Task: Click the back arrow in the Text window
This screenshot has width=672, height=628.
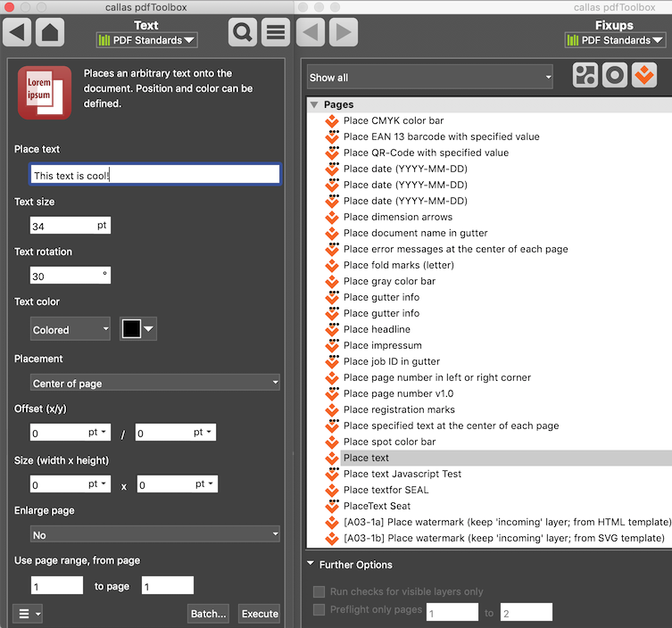Action: point(17,32)
